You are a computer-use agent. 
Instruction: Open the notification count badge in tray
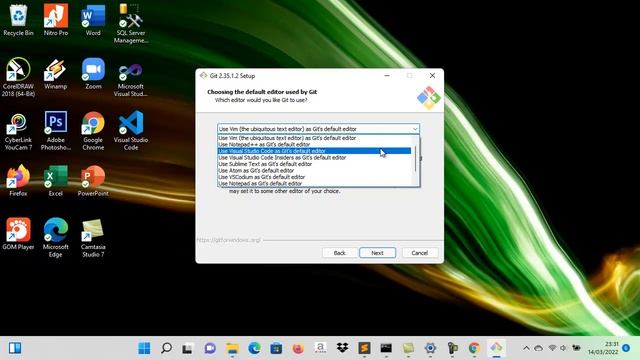click(626, 348)
